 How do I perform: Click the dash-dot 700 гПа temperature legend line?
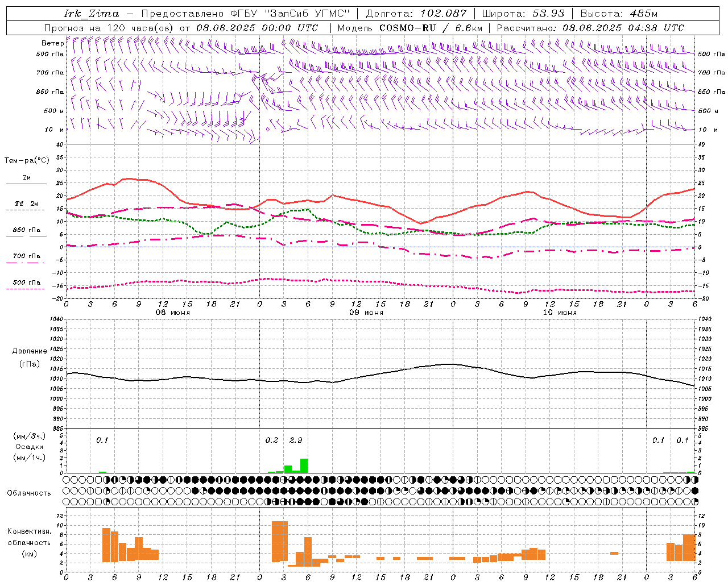click(25, 263)
